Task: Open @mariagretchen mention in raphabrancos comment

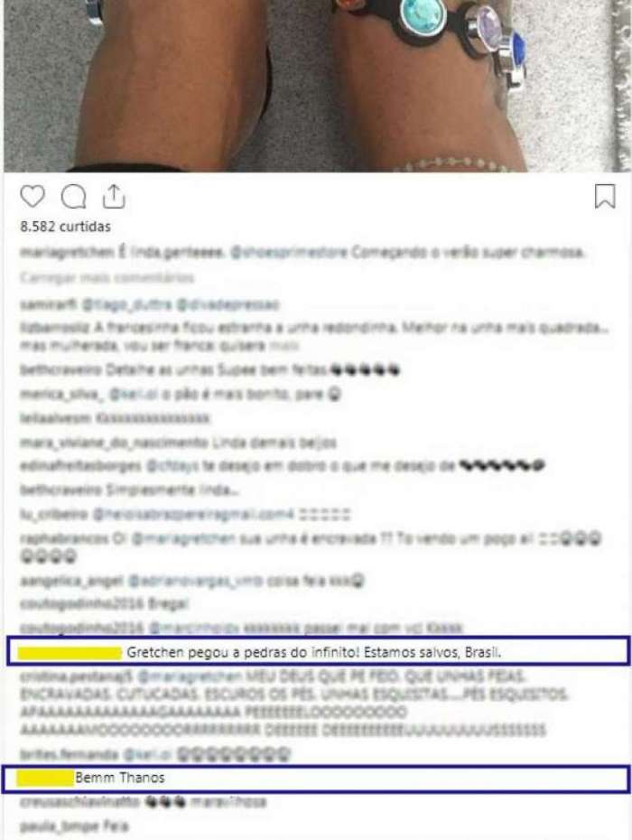Action: [x=183, y=538]
